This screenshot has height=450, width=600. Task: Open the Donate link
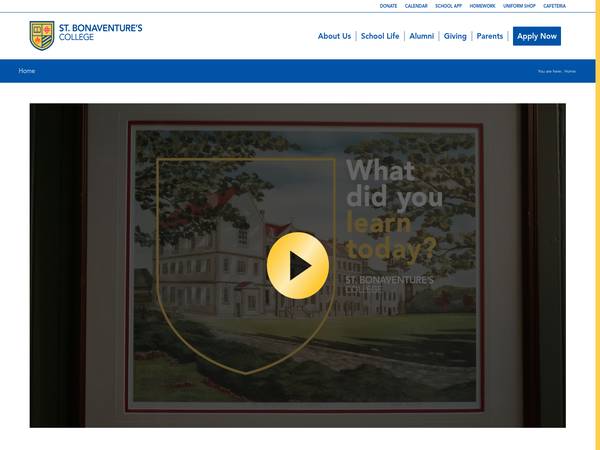(388, 6)
